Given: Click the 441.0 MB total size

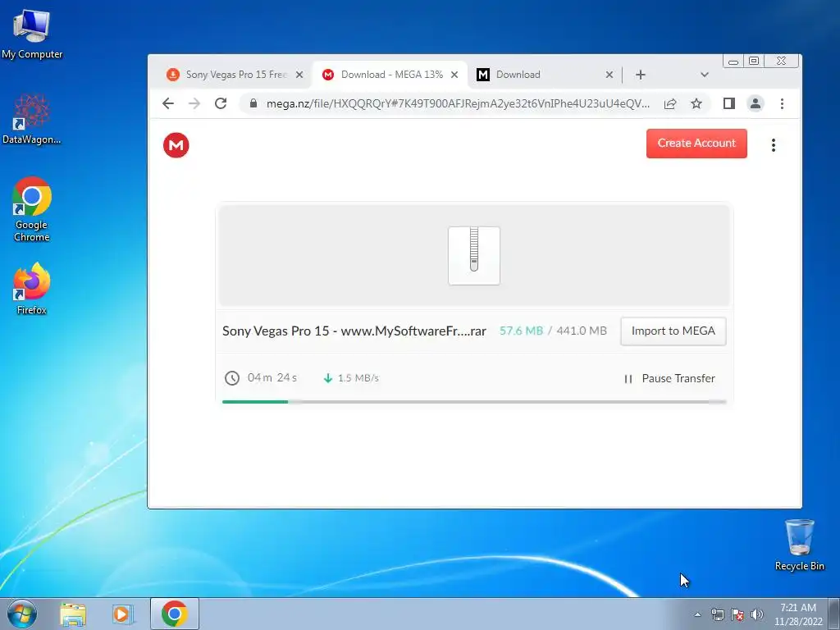Looking at the screenshot, I should [582, 331].
